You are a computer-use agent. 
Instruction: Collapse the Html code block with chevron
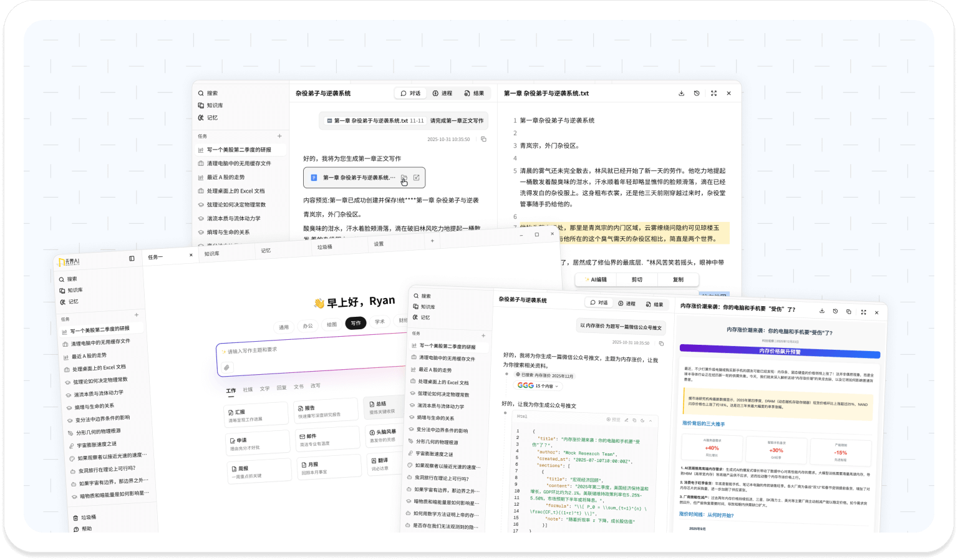(651, 421)
